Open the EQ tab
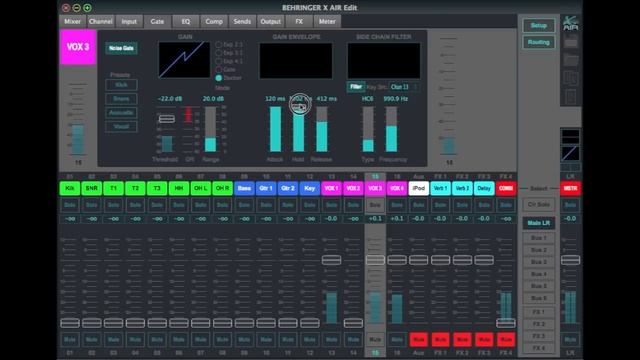The image size is (640, 360). coord(186,22)
